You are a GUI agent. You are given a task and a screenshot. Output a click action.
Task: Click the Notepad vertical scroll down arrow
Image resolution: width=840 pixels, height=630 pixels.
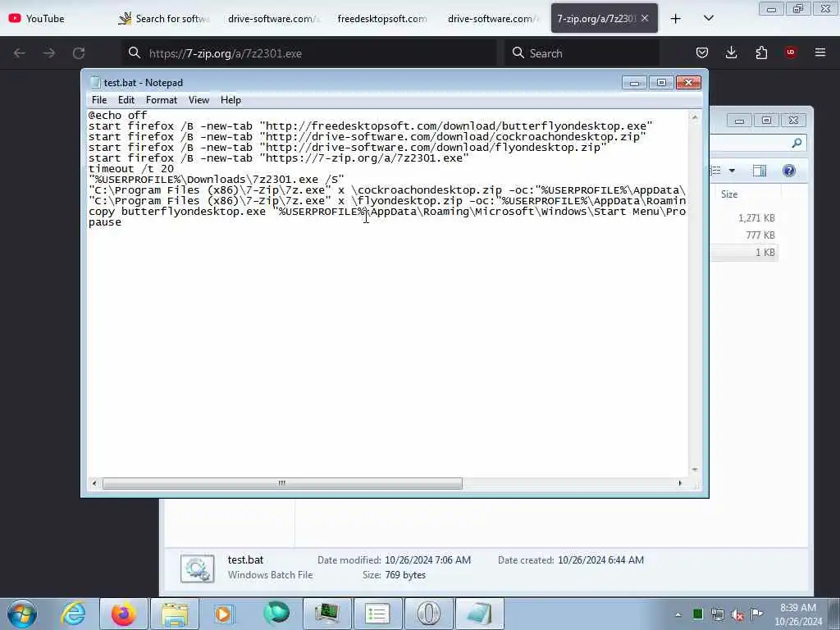tap(694, 470)
